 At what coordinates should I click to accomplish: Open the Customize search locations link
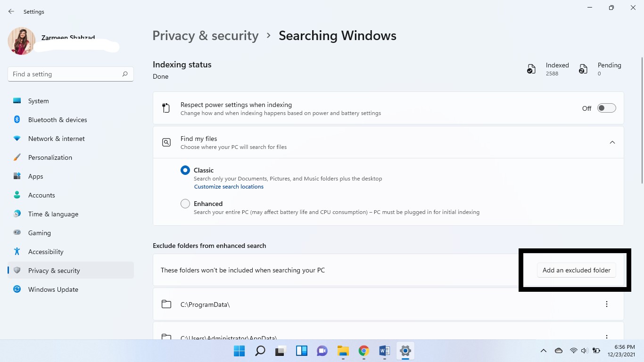click(x=229, y=187)
